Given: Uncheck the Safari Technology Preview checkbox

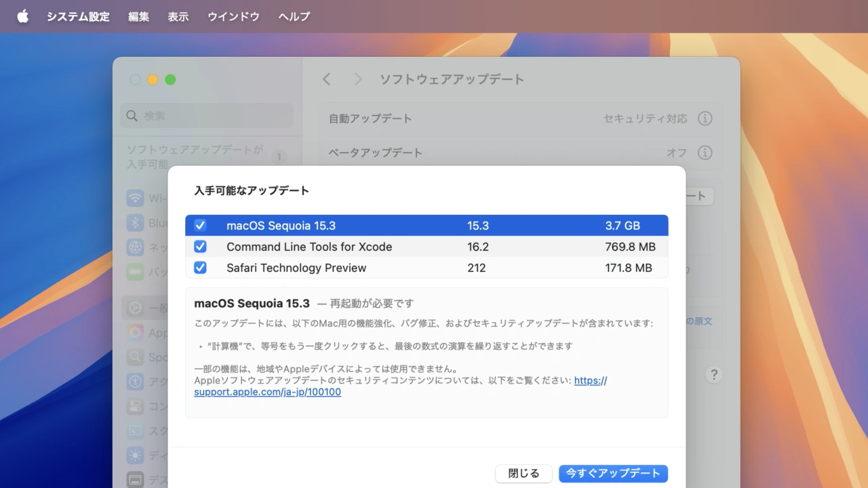Looking at the screenshot, I should (x=200, y=267).
